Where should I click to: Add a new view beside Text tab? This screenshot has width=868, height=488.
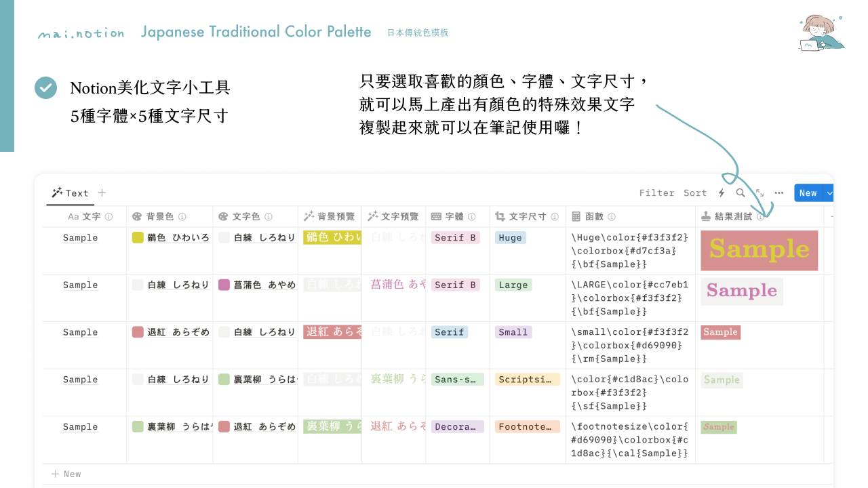102,193
